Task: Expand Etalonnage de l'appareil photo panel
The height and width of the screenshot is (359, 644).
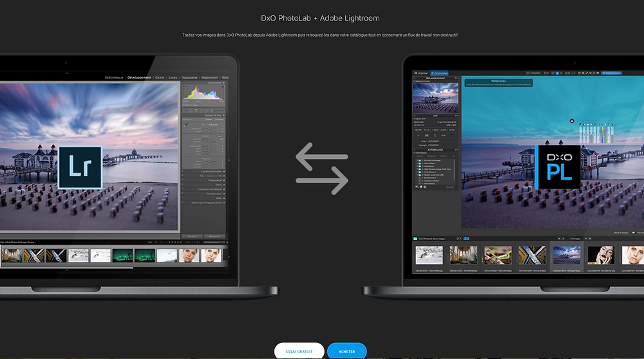Action: (204, 203)
